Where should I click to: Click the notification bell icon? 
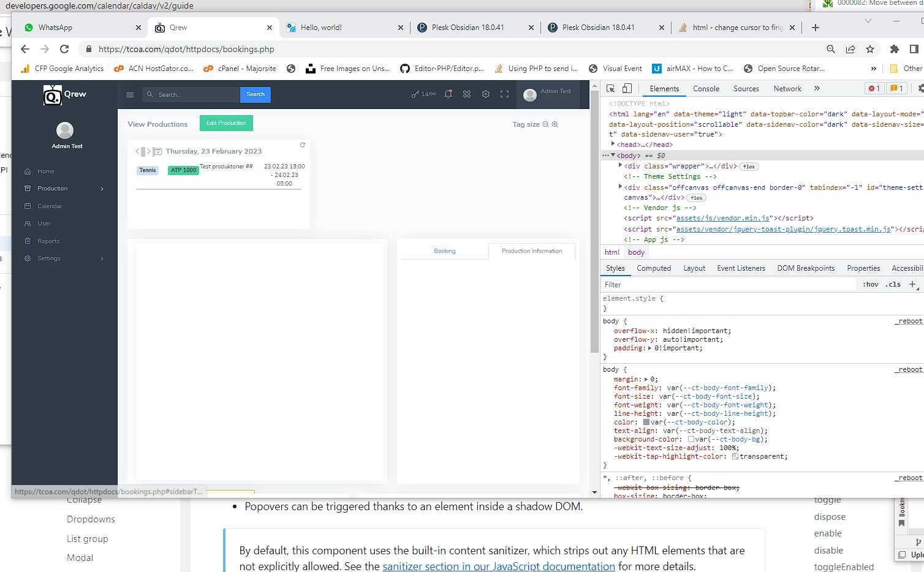tap(448, 94)
